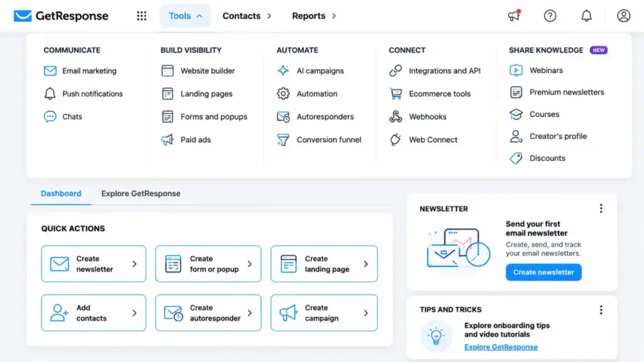644x362 pixels.
Task: Click the Email marketing envelope icon
Action: (50, 70)
